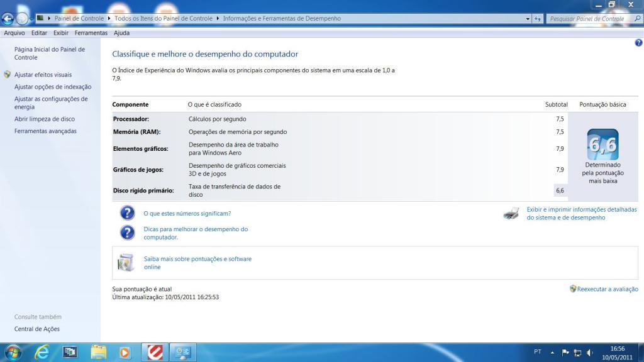This screenshot has width=644, height=362.
Task: Click the network tray icon
Action: tap(577, 353)
